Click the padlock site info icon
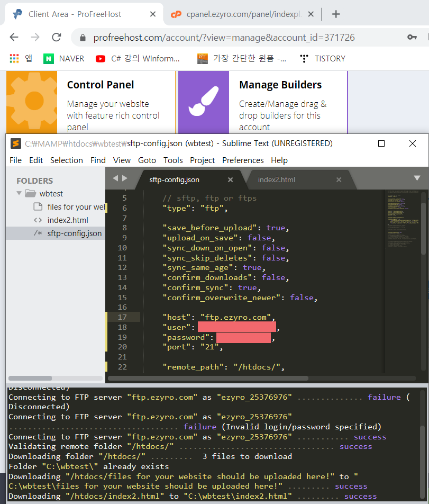 83,38
